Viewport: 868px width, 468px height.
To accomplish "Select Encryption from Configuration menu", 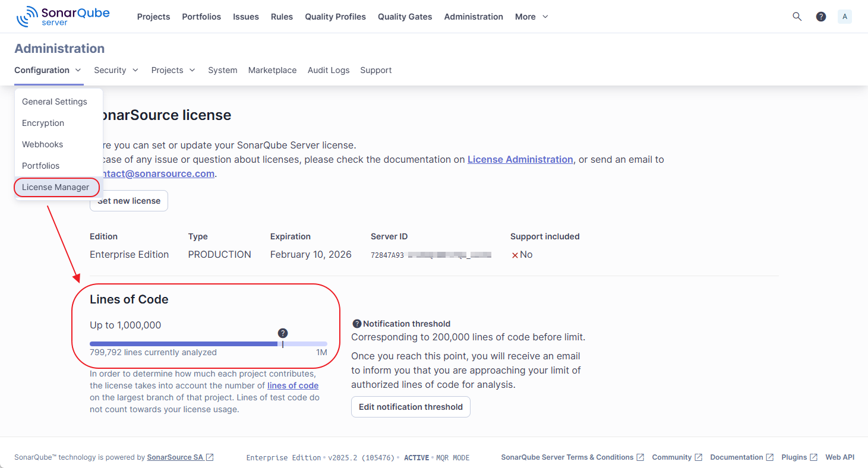I will [58, 123].
